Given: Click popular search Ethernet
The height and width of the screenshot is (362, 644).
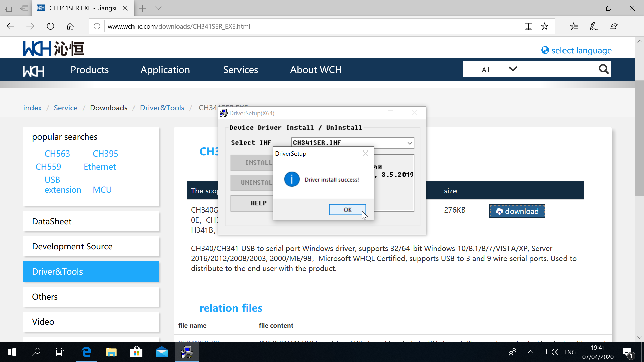Looking at the screenshot, I should click(100, 167).
